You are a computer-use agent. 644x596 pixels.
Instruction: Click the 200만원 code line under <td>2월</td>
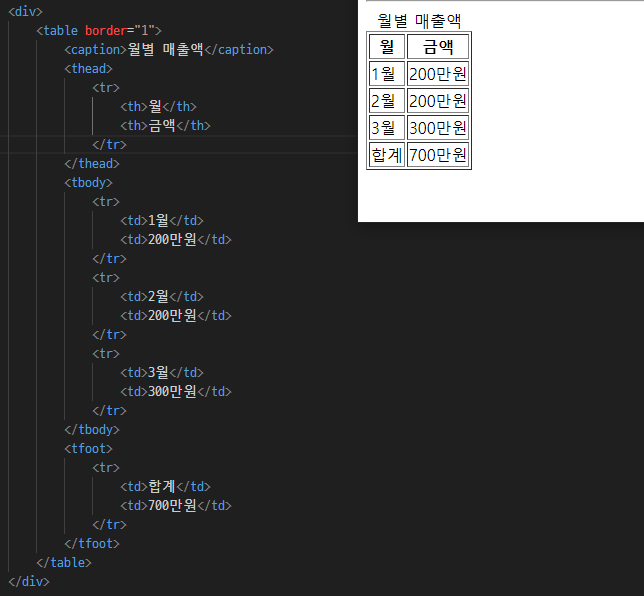(176, 315)
